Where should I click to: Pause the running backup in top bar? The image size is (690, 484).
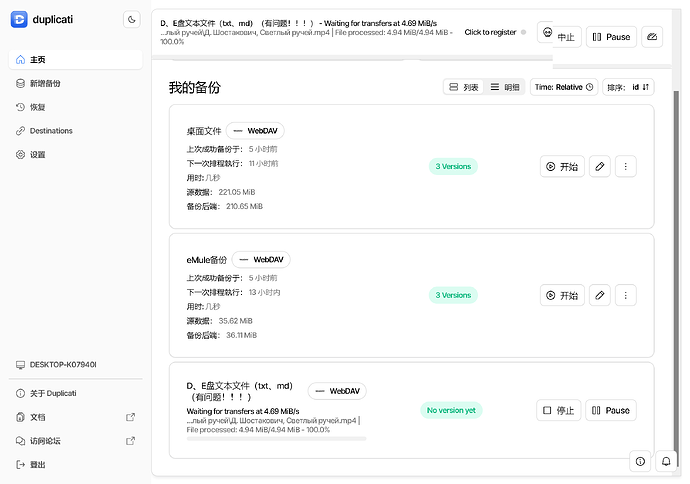pyautogui.click(x=611, y=37)
